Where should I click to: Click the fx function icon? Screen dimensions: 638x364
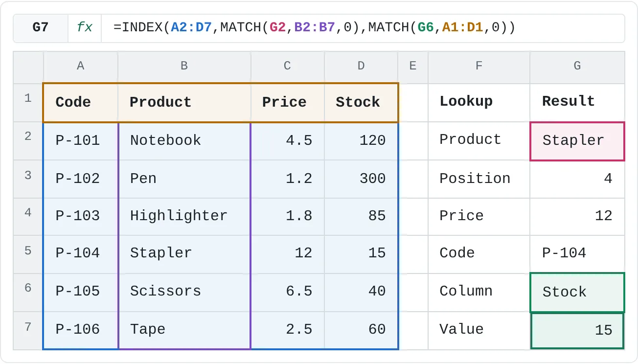pos(85,28)
